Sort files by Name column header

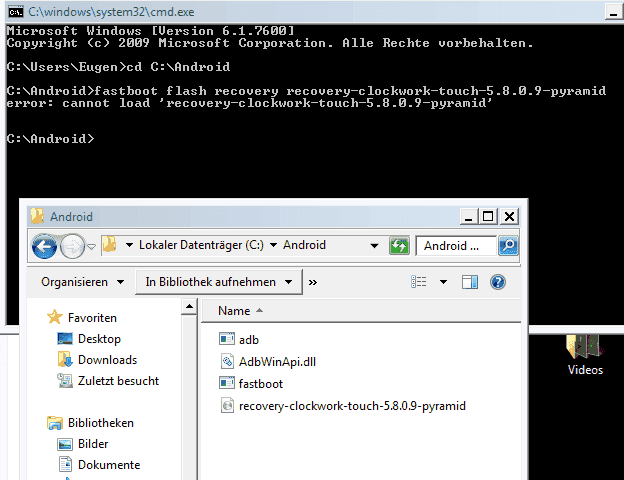(234, 311)
